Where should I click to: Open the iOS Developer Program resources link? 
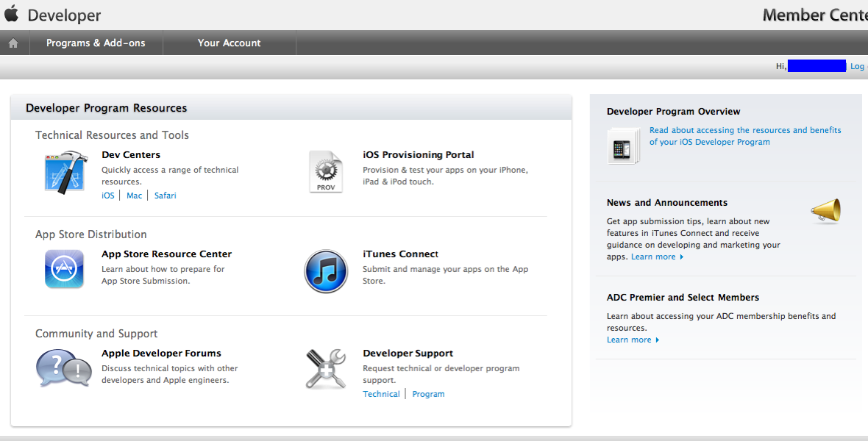[x=744, y=136]
